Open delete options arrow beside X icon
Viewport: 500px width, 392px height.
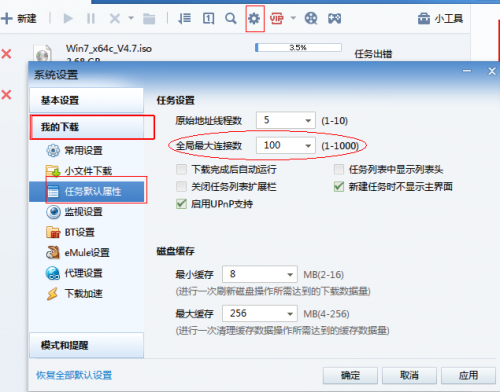click(x=131, y=18)
